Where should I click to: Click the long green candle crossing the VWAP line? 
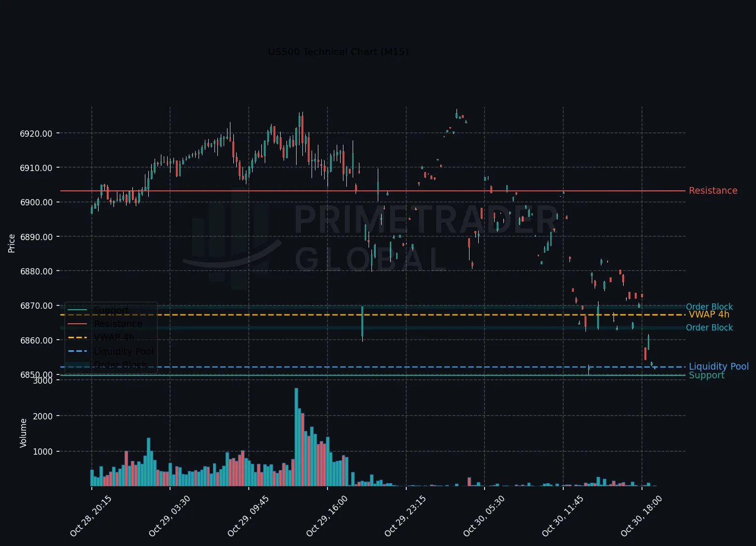coord(362,321)
